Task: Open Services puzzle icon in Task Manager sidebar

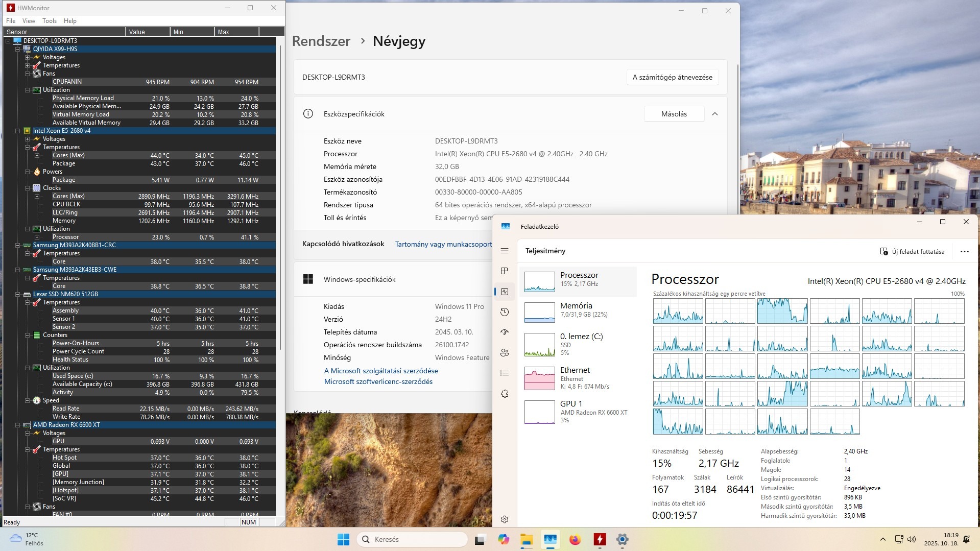Action: (x=505, y=394)
